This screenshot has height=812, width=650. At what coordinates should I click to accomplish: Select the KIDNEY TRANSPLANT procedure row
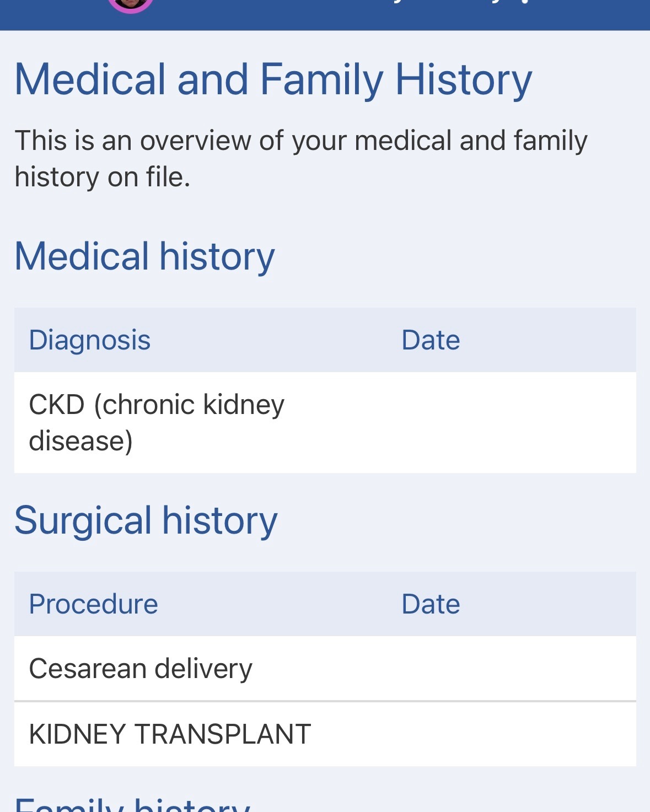tap(170, 734)
